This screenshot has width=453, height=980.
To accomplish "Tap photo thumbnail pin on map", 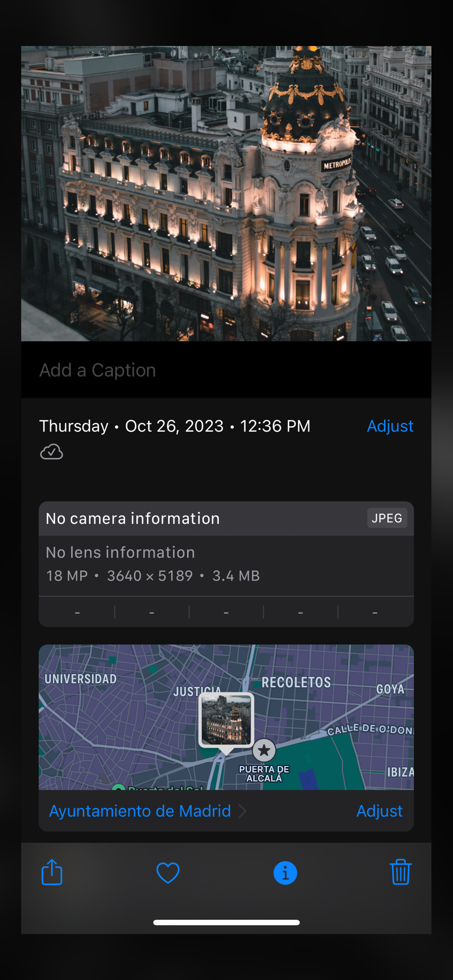I will tap(226, 720).
